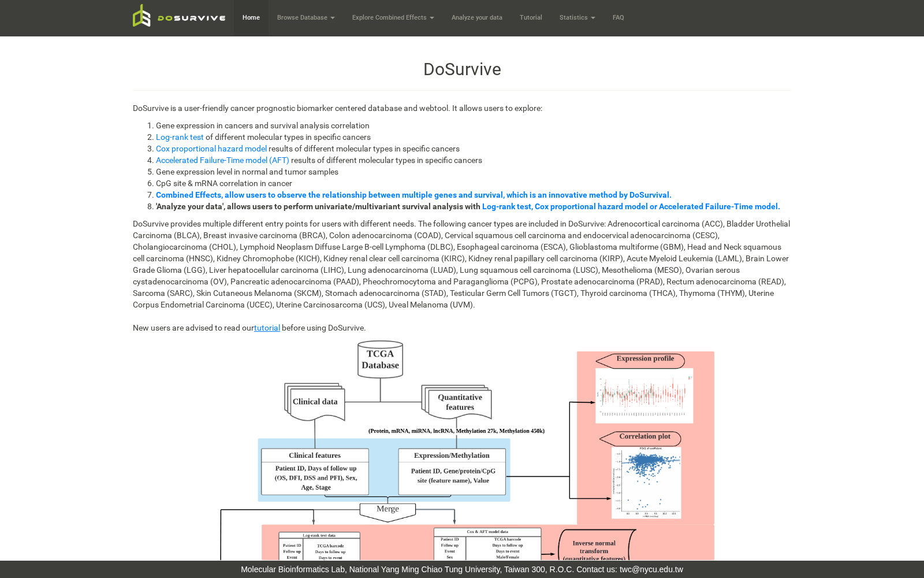
Task: Click the DoSurvive logo in the navbar
Action: click(x=179, y=16)
